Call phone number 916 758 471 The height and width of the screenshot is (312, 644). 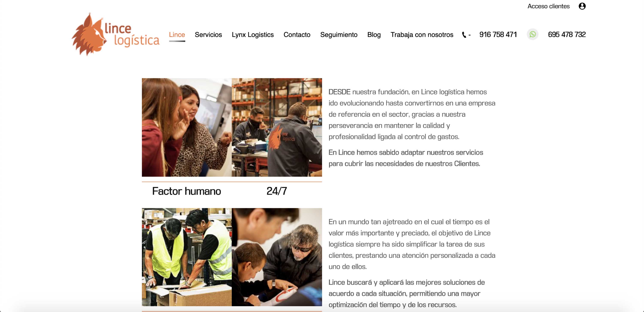point(498,35)
